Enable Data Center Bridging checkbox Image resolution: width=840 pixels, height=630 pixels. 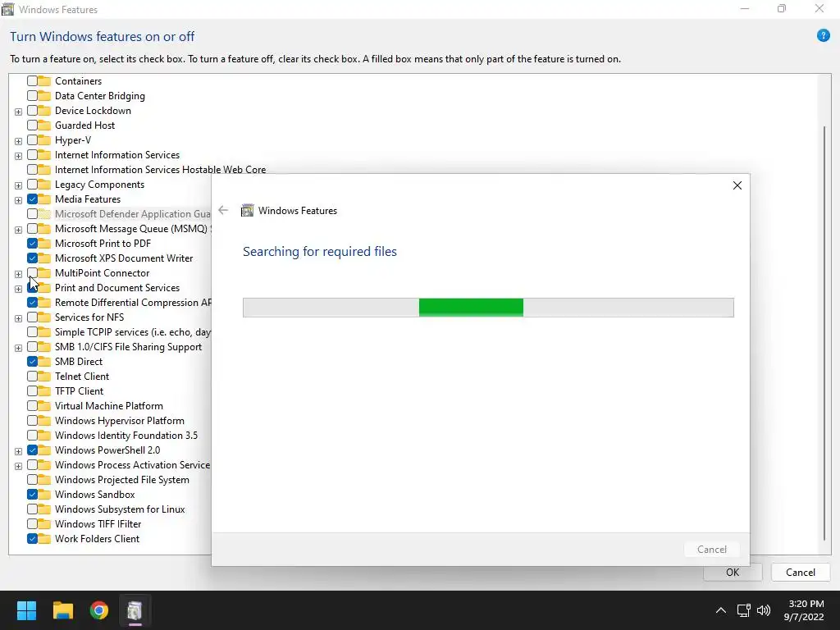click(x=32, y=96)
